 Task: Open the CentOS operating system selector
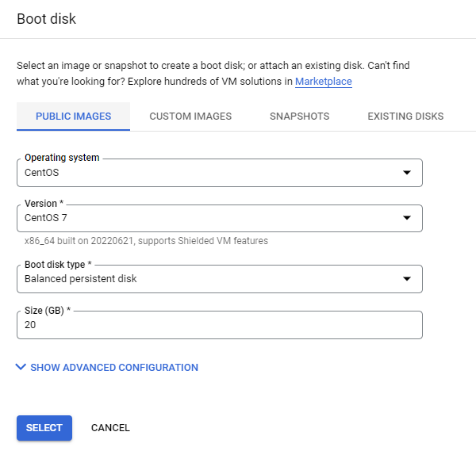220,173
